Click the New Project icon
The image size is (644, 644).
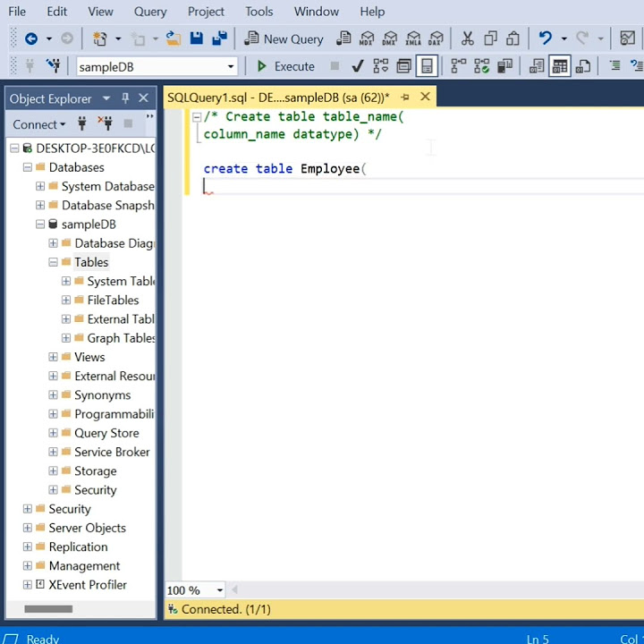pos(99,39)
